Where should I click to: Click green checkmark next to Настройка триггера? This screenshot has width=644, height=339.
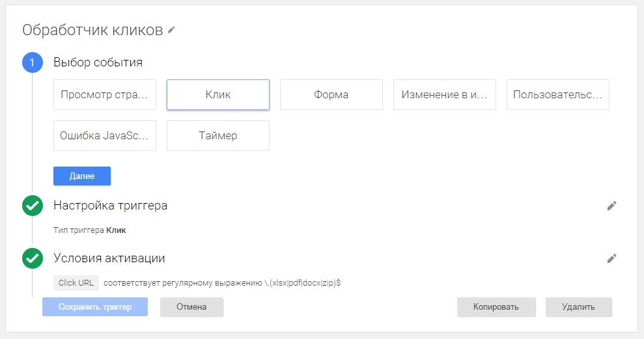32,206
